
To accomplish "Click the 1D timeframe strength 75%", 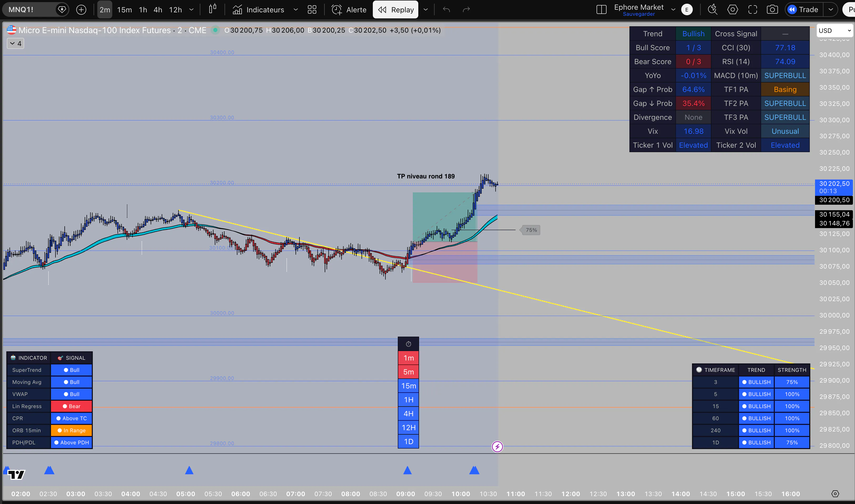I will [x=792, y=443].
